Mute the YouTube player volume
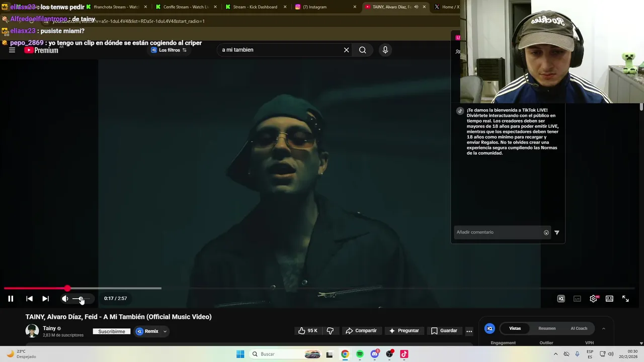The width and height of the screenshot is (644, 362). tap(65, 299)
